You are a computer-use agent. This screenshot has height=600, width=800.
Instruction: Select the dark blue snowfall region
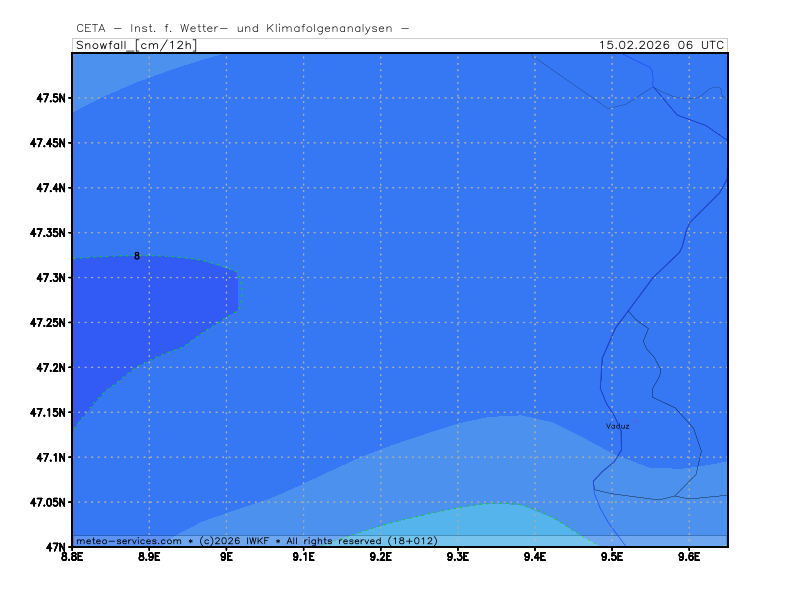point(140,310)
